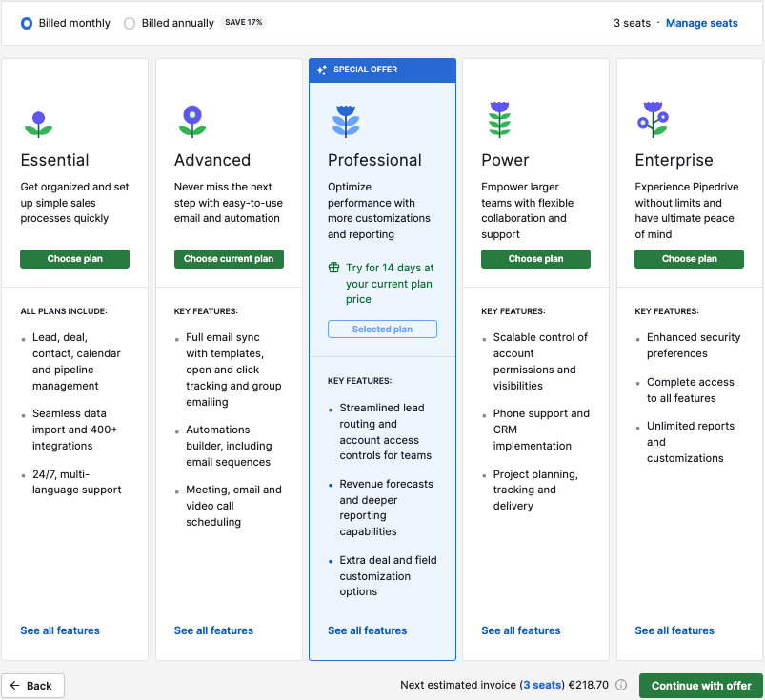Viewport: 765px width, 700px height.
Task: Click 'ALL PLANS INCLUDE:' label
Action: pyautogui.click(x=64, y=311)
